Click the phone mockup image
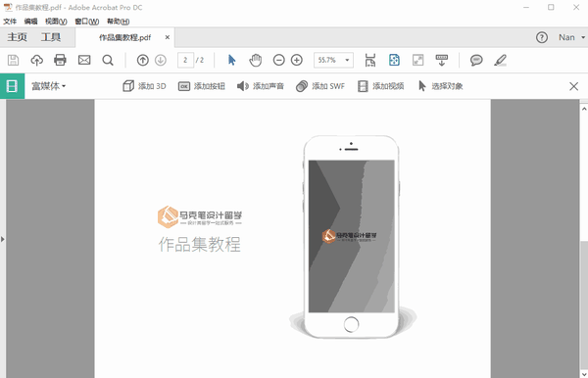 coord(352,237)
